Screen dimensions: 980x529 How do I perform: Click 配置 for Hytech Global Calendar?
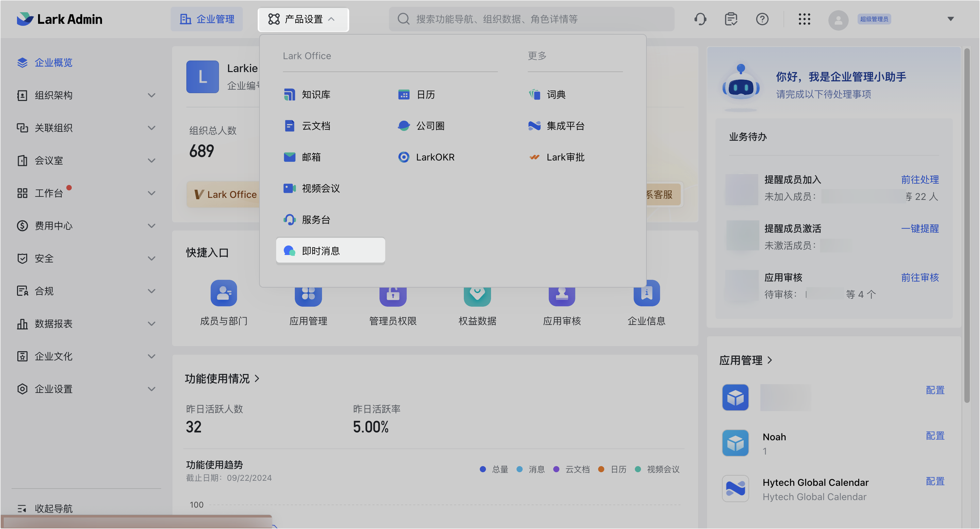point(935,481)
